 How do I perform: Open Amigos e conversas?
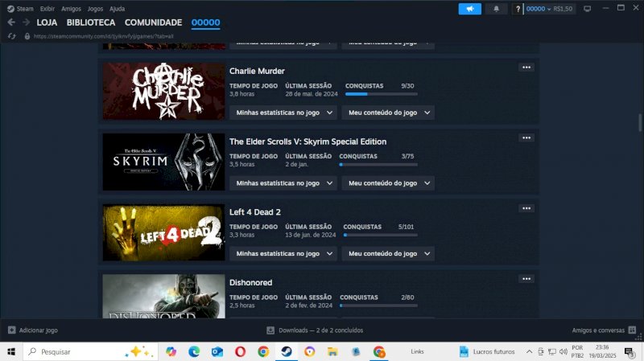point(605,330)
